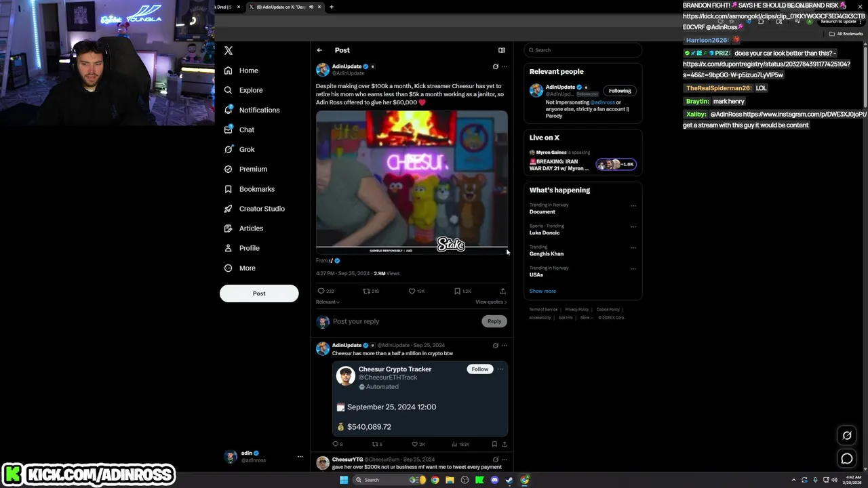Bookmark the main post with 1.2K count
868x488 pixels.
[x=458, y=291]
